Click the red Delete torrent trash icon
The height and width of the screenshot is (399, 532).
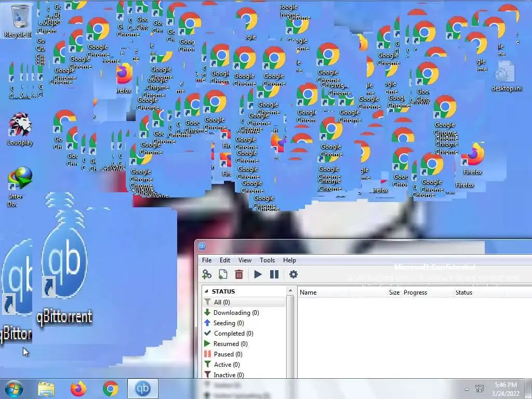point(239,274)
